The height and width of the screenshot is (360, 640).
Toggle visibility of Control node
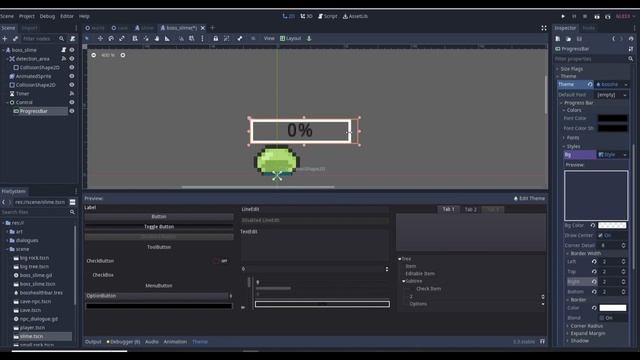point(72,102)
